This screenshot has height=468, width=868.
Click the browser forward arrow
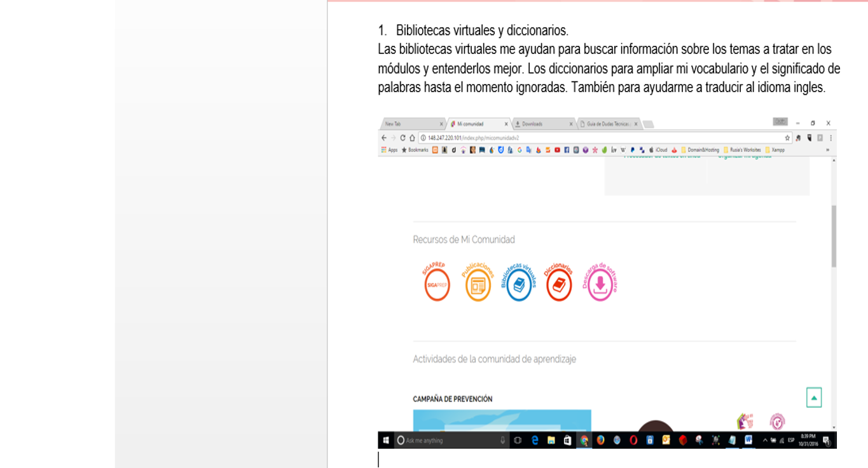point(393,138)
